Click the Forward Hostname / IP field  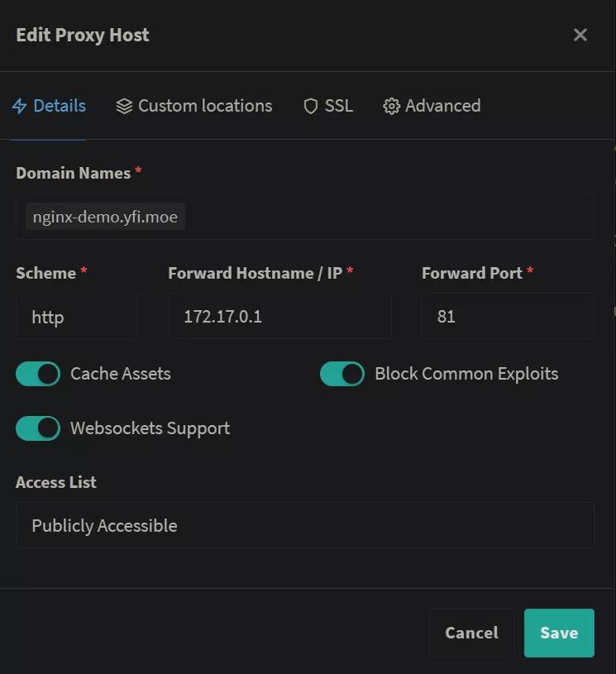[x=279, y=317]
